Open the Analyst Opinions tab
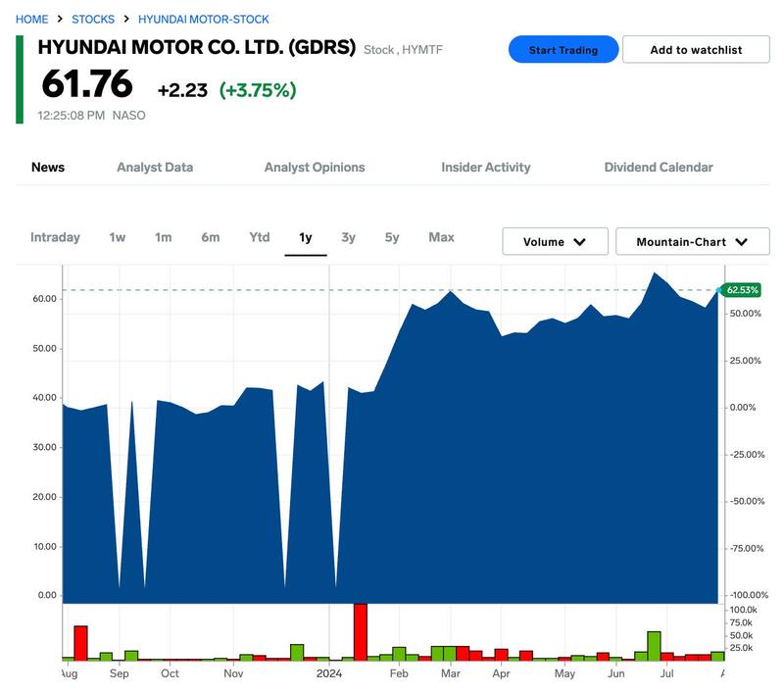Screen dimensions: 784x693 [x=315, y=167]
